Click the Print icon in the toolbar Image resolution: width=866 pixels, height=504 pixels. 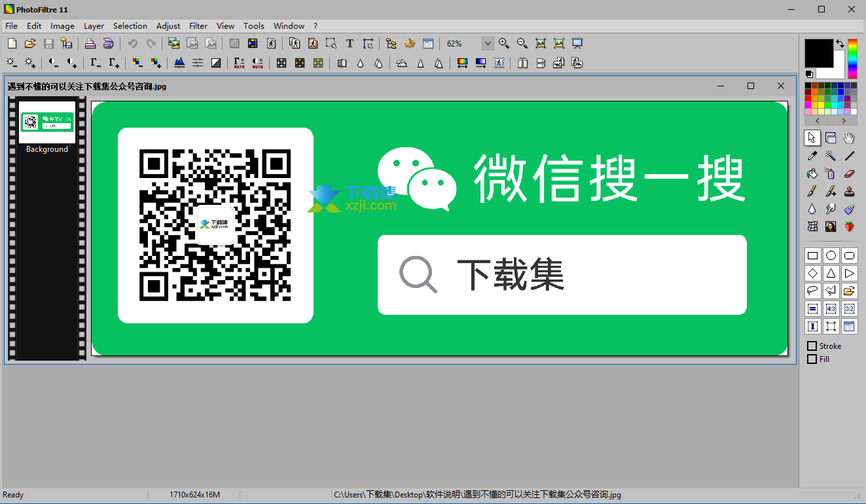pyautogui.click(x=90, y=44)
